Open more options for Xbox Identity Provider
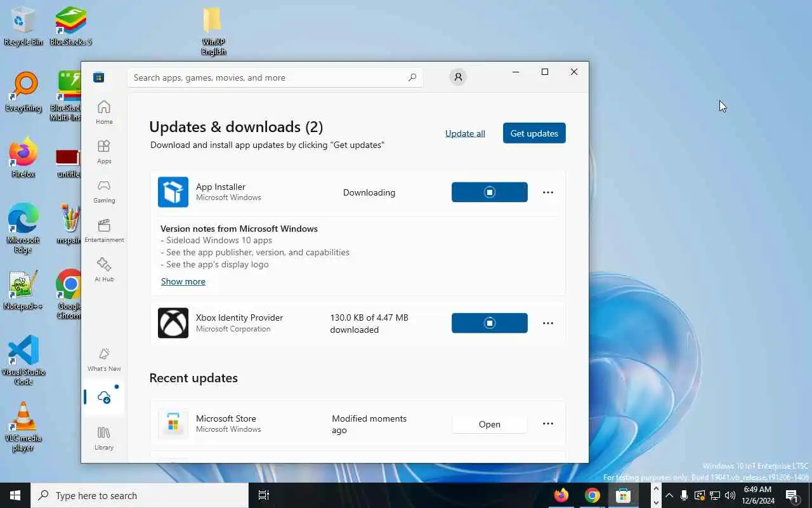 coord(548,323)
